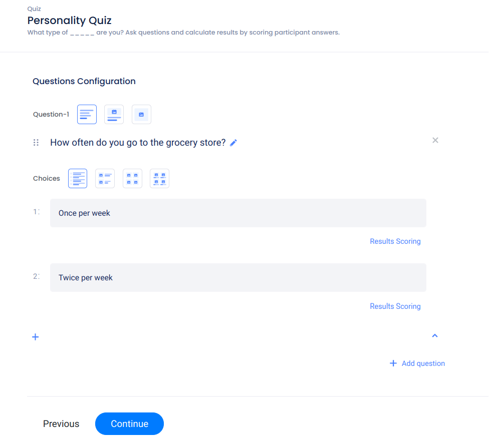Screen dimensions: 489x448
Task: Choose text list layout for Choices
Action: pos(78,178)
